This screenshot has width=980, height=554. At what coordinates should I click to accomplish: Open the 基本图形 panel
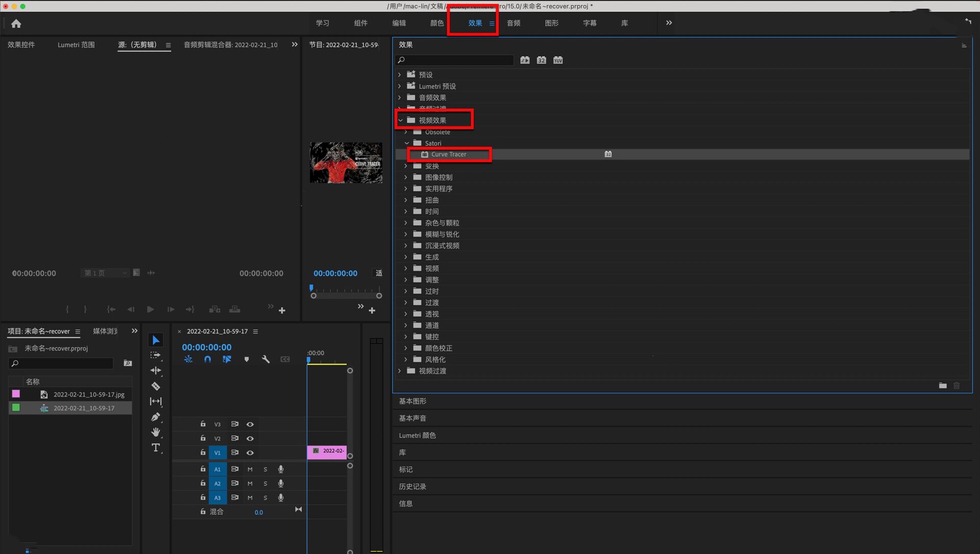click(x=412, y=401)
